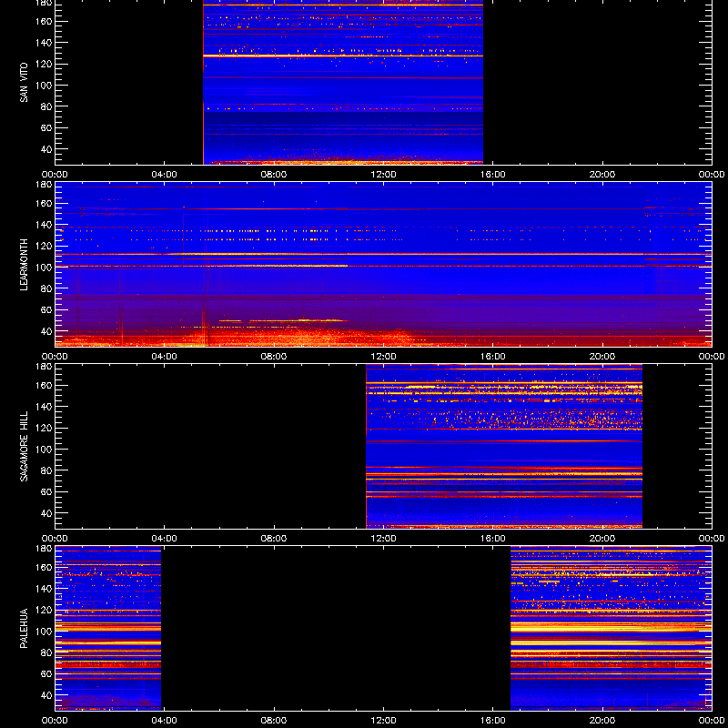Click the 160 frequency label on San Vito axis

(44, 21)
